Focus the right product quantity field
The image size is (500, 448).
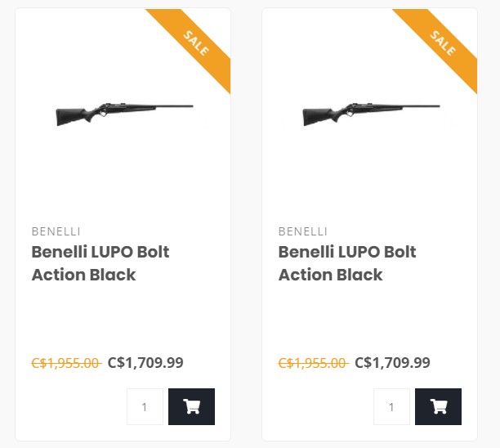tap(391, 406)
